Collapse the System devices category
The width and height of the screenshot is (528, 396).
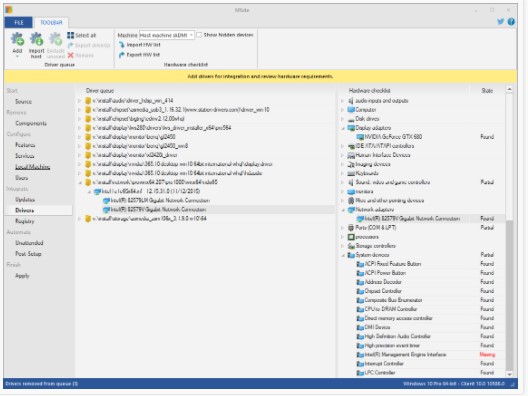(x=343, y=255)
